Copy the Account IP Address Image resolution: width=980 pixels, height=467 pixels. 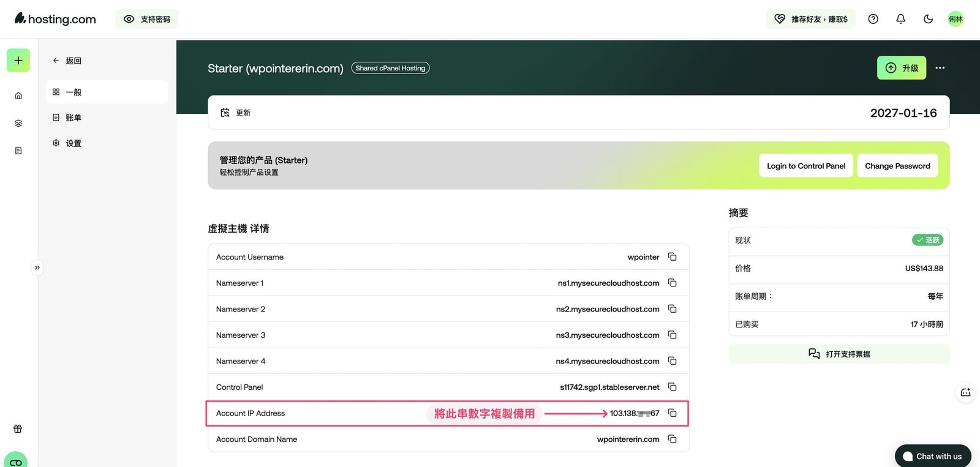click(672, 413)
